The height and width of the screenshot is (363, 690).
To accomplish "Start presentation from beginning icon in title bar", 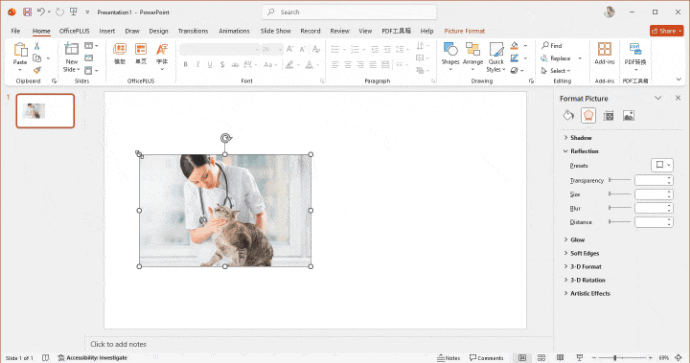I will [73, 12].
